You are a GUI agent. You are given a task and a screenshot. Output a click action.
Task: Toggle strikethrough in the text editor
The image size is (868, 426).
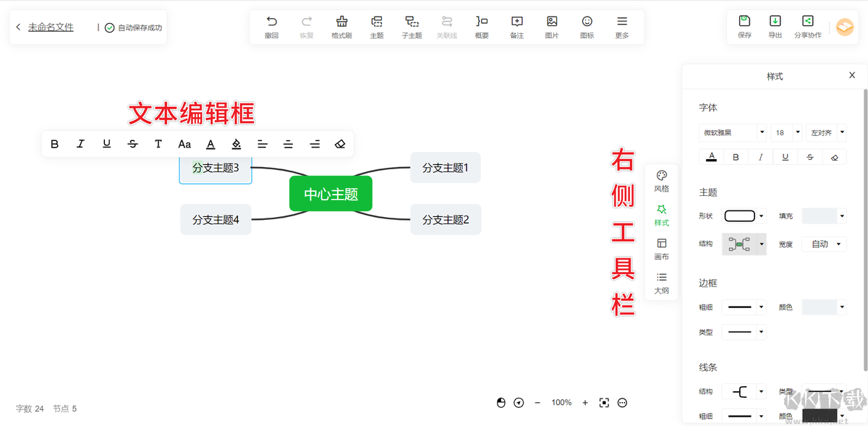[x=132, y=144]
